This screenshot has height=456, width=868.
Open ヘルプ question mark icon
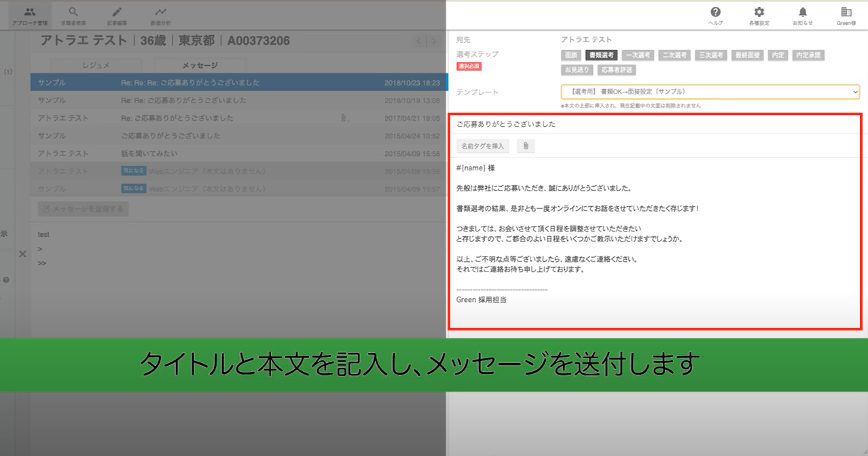point(715,12)
